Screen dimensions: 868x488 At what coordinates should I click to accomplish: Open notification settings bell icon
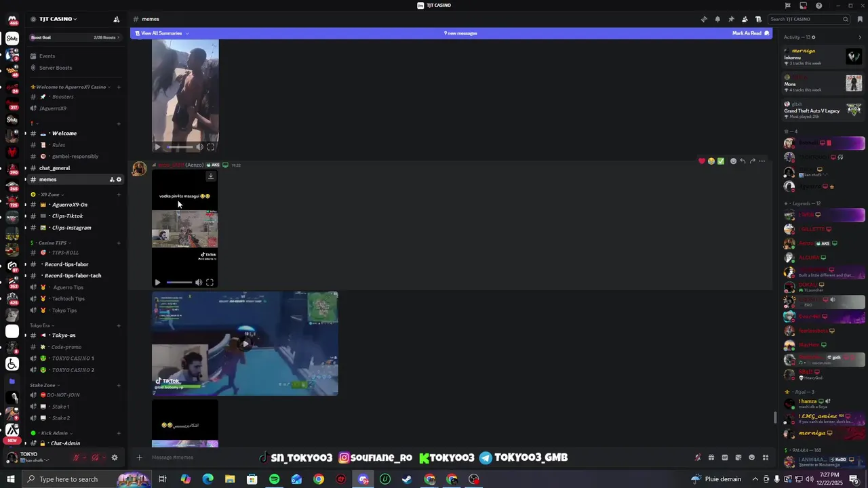[x=717, y=19]
